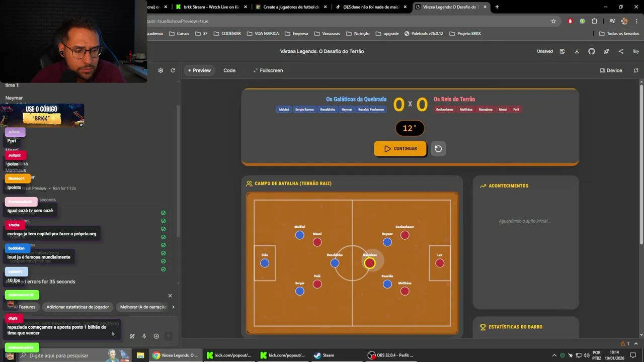Open the Chrome three-dot menu
The height and width of the screenshot is (362, 644).
(x=636, y=21)
